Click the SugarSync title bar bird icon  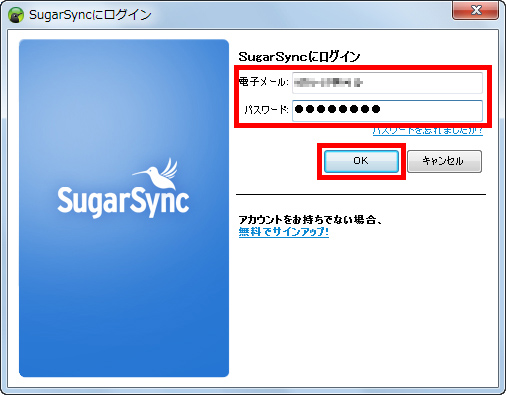click(16, 15)
